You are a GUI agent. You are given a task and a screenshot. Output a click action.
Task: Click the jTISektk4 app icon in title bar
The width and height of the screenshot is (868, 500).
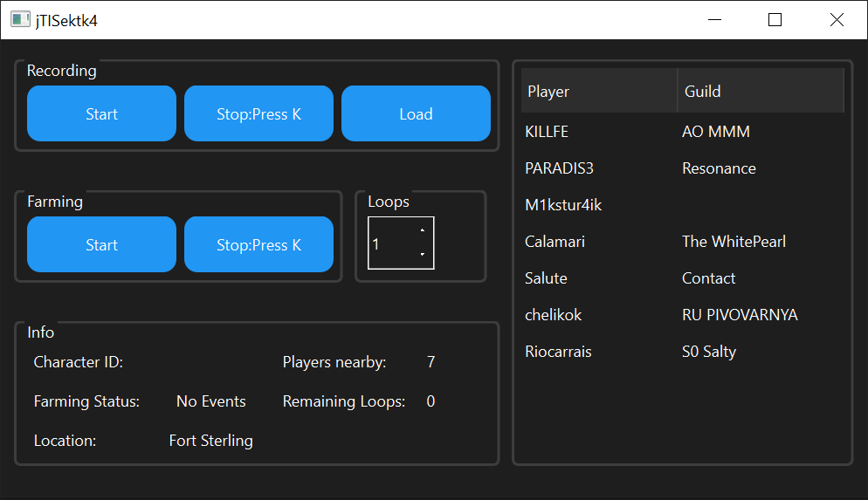coord(20,20)
